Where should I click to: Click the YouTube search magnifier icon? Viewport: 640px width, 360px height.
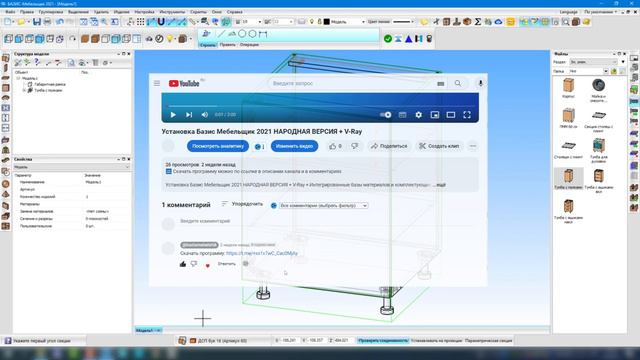point(458,83)
